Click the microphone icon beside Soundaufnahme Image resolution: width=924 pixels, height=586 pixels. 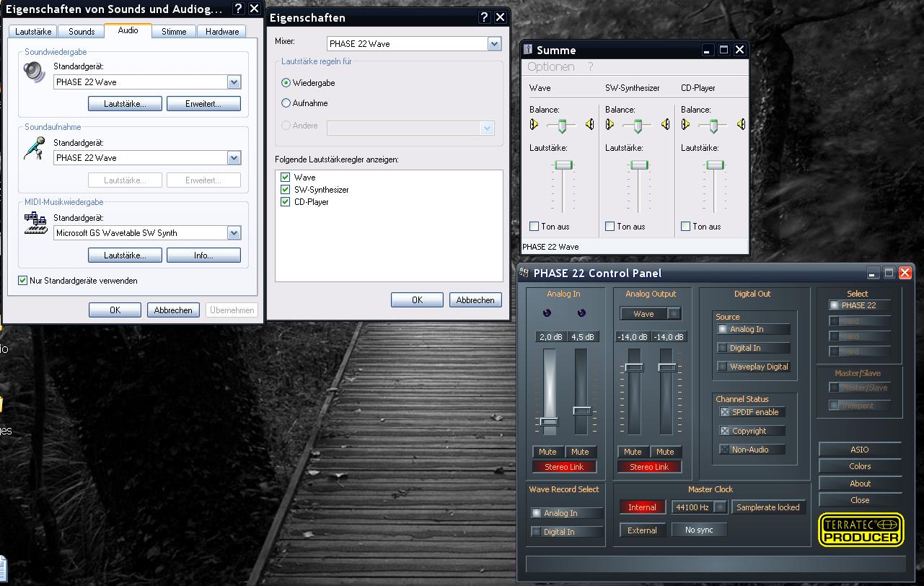pos(34,149)
